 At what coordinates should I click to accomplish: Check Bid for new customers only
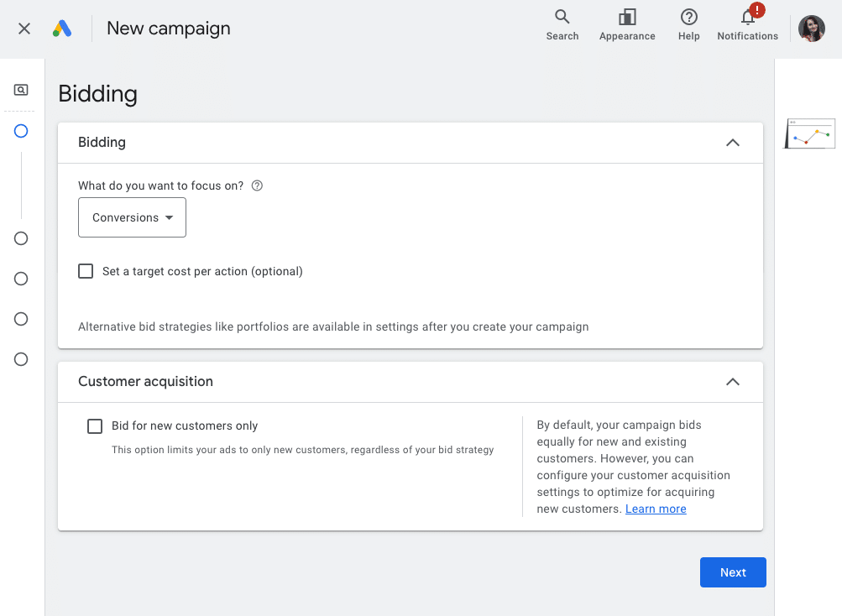95,426
